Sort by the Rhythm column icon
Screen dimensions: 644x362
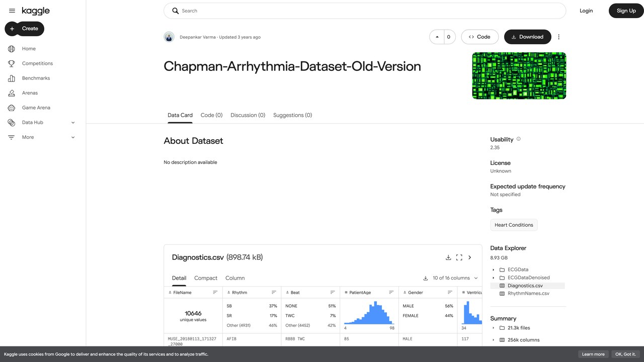(274, 292)
